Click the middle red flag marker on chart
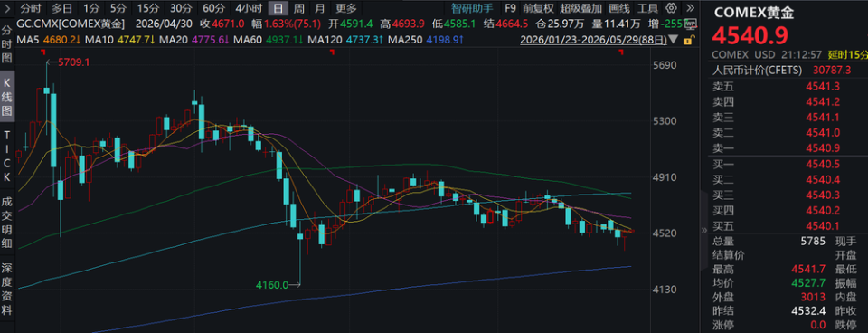Image resolution: width=868 pixels, height=333 pixels. [x=332, y=52]
